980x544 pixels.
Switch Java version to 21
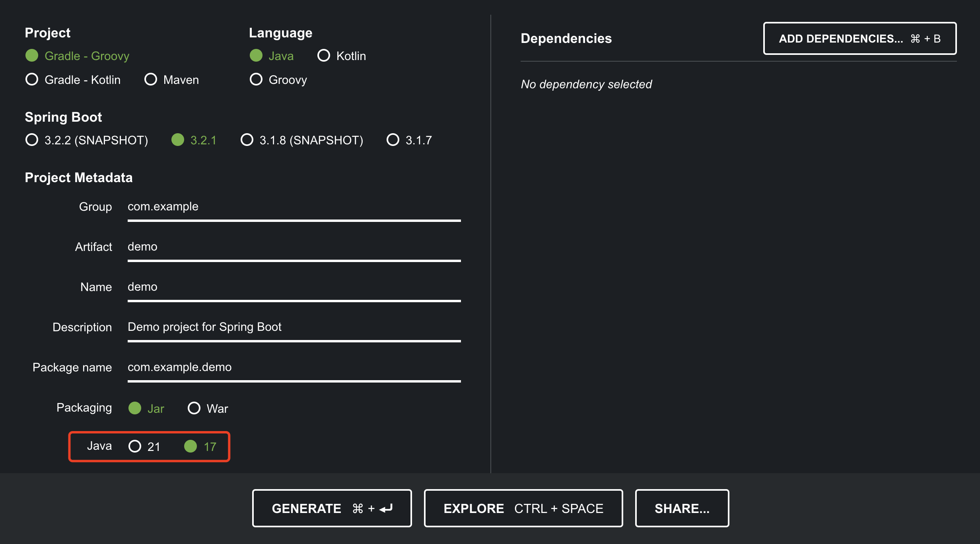point(135,447)
